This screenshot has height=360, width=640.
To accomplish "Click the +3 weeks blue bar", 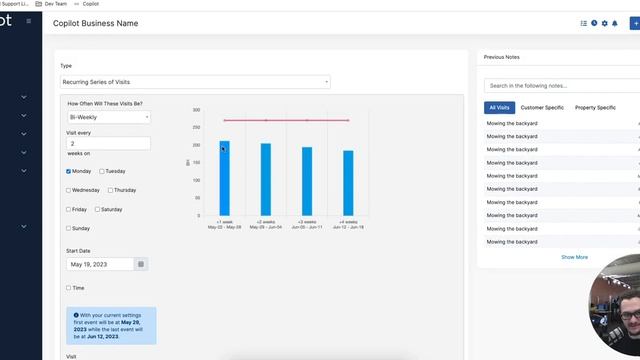I will click(307, 181).
